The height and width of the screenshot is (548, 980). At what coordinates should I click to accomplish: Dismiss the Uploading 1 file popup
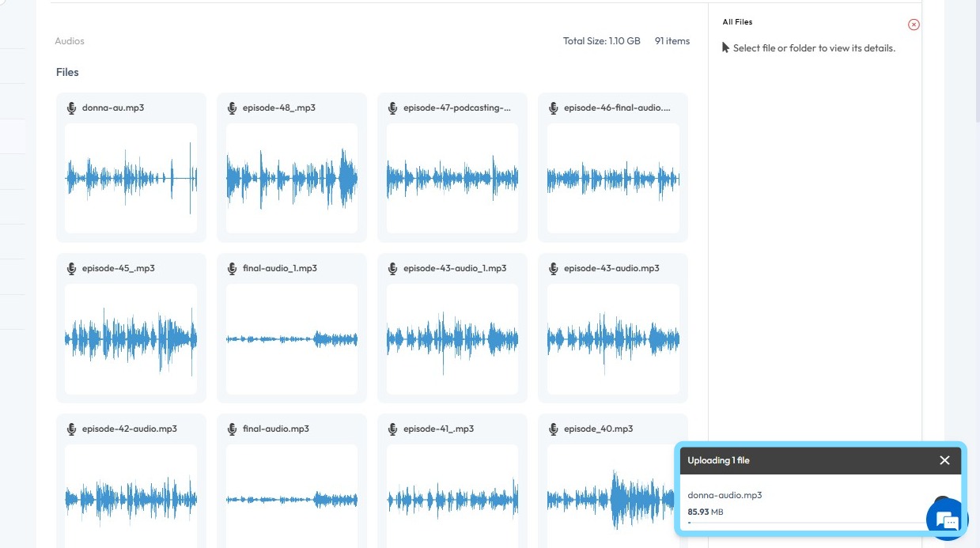[x=944, y=460]
